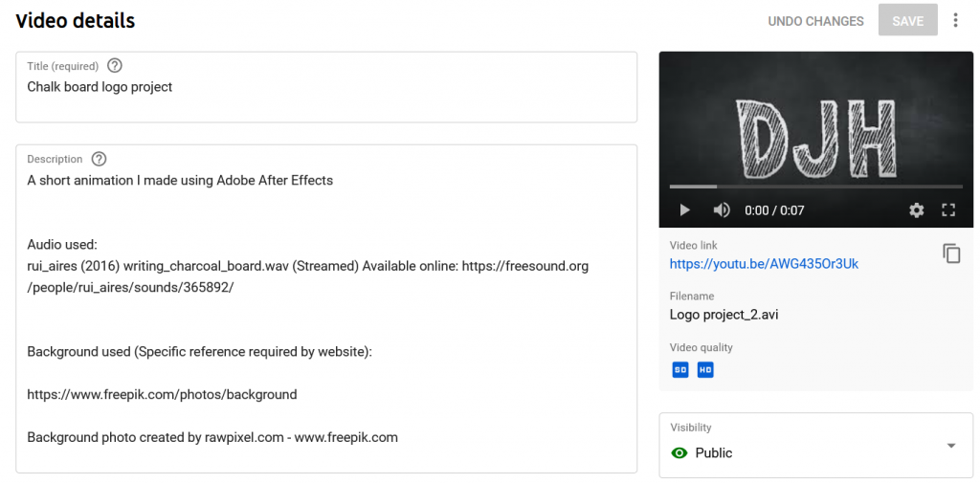
Task: Open the three-dot more options menu
Action: coord(954,20)
